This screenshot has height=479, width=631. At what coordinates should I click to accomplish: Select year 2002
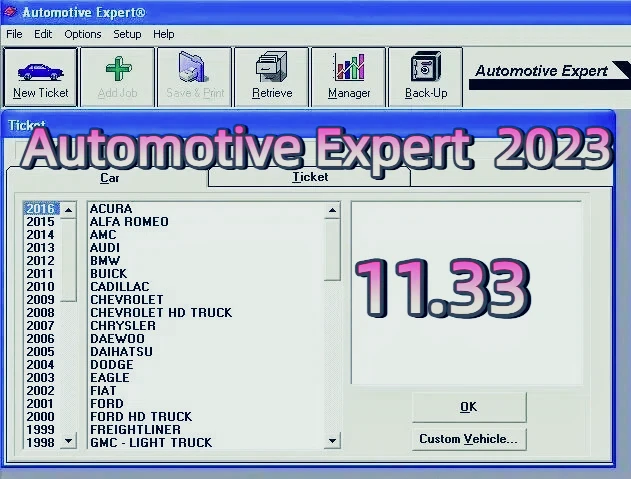(x=40, y=390)
